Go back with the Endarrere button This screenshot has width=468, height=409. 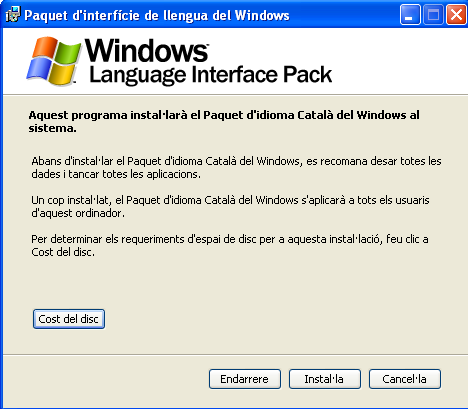pos(245,379)
